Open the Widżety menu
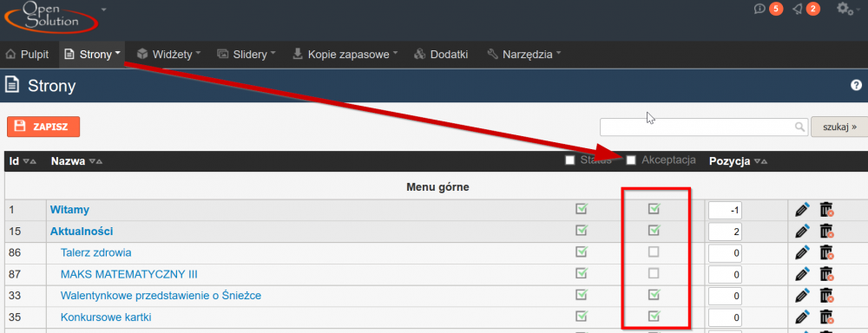 169,55
